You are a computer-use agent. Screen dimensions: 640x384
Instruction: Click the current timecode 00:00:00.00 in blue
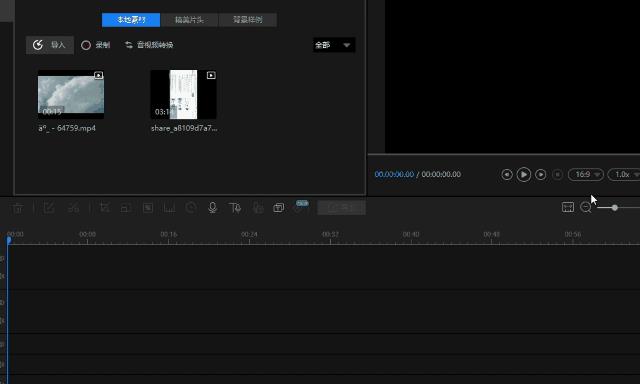(x=394, y=175)
